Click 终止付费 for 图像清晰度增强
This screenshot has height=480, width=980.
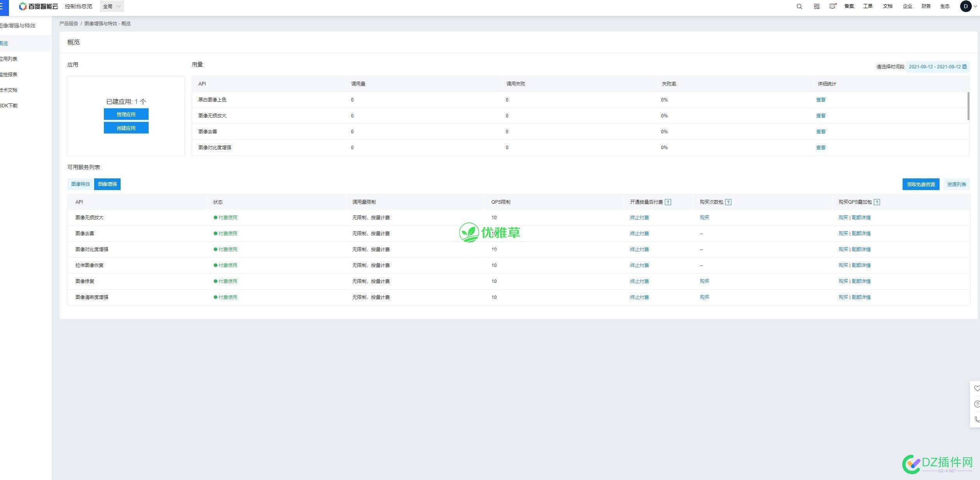[x=639, y=297]
